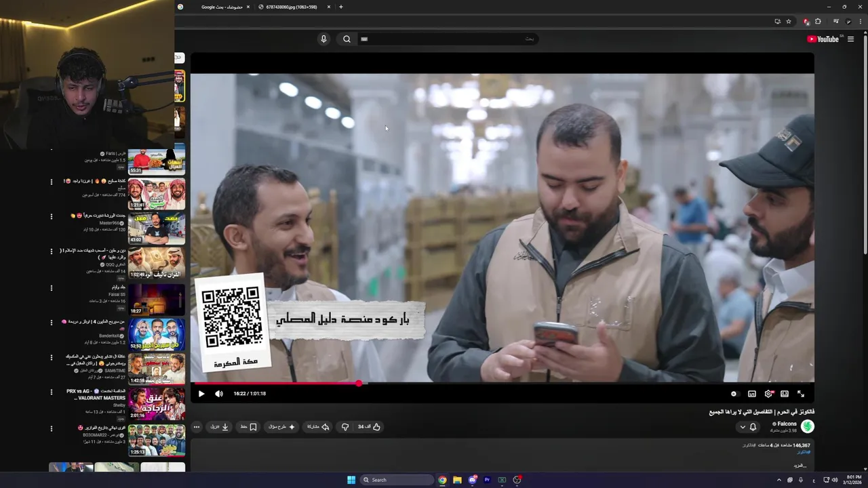Open player settings gear

click(x=768, y=394)
